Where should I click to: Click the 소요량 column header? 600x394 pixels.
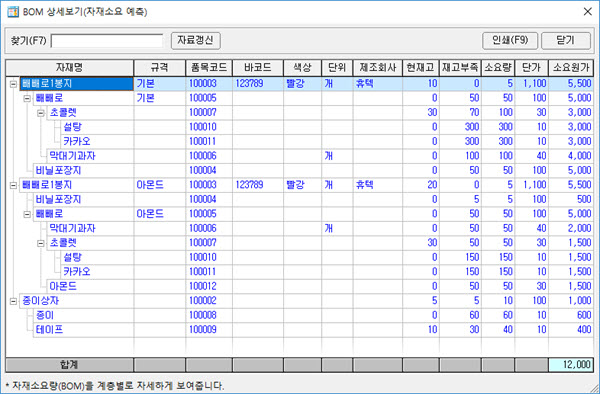pyautogui.click(x=498, y=68)
